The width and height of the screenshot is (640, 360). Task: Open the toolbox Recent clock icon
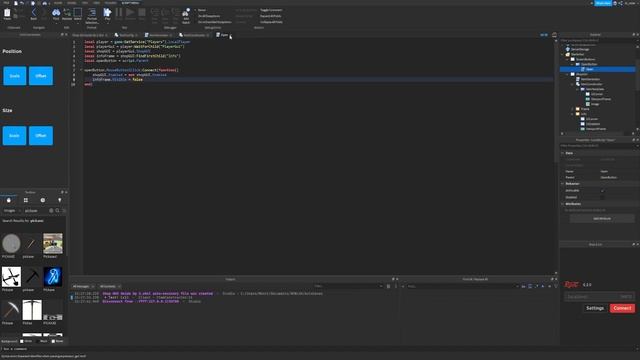(x=43, y=200)
